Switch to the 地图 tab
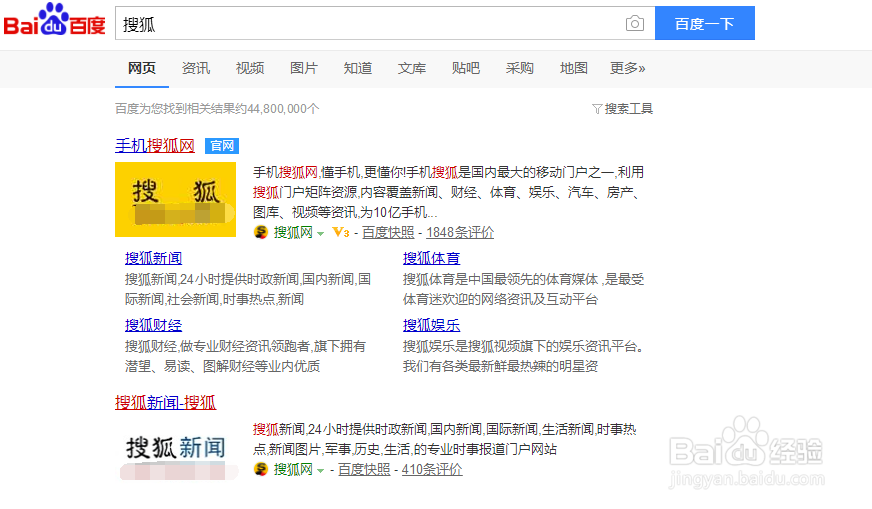 [573, 68]
